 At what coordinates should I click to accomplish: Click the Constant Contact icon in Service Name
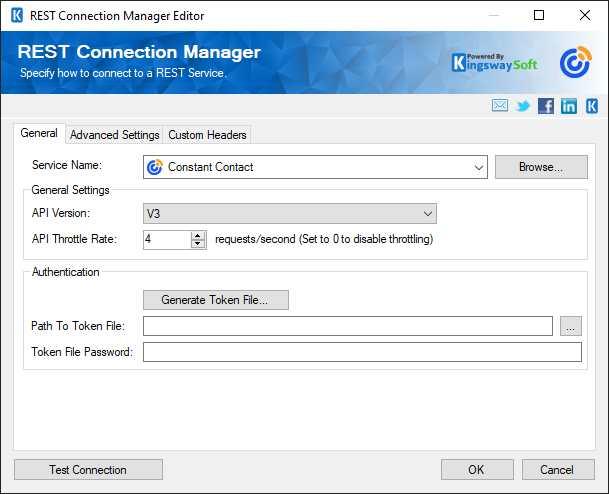coord(155,167)
